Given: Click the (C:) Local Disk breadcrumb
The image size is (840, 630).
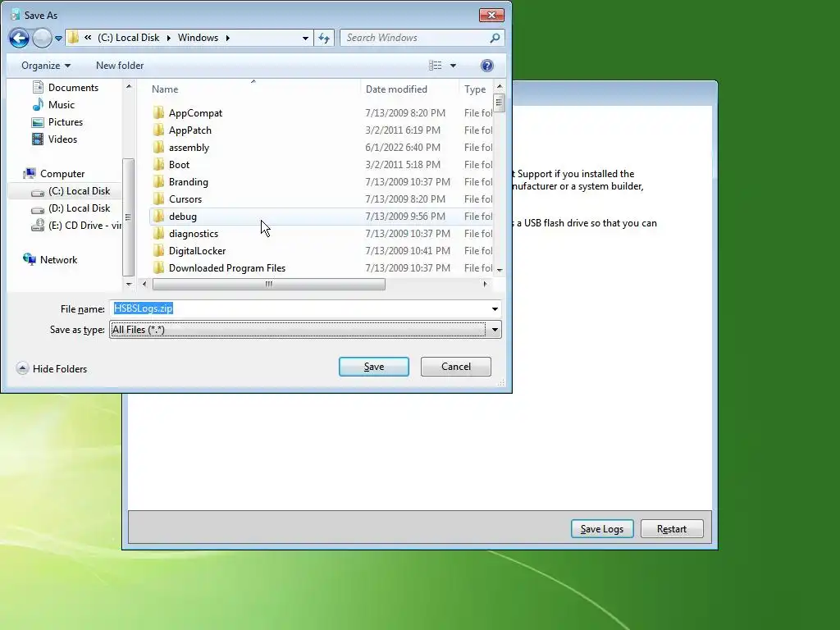Looking at the screenshot, I should [x=128, y=38].
